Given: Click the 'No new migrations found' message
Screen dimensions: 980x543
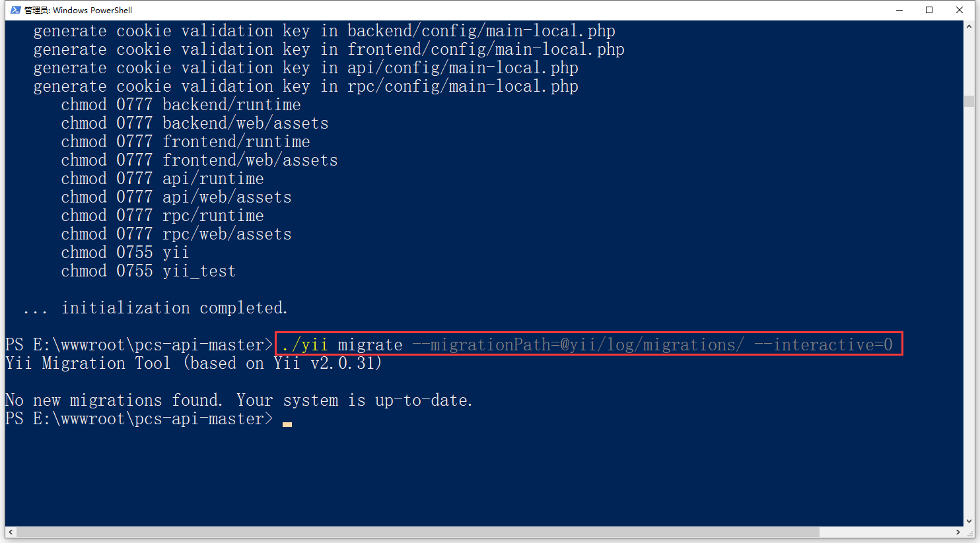Looking at the screenshot, I should click(238, 400).
